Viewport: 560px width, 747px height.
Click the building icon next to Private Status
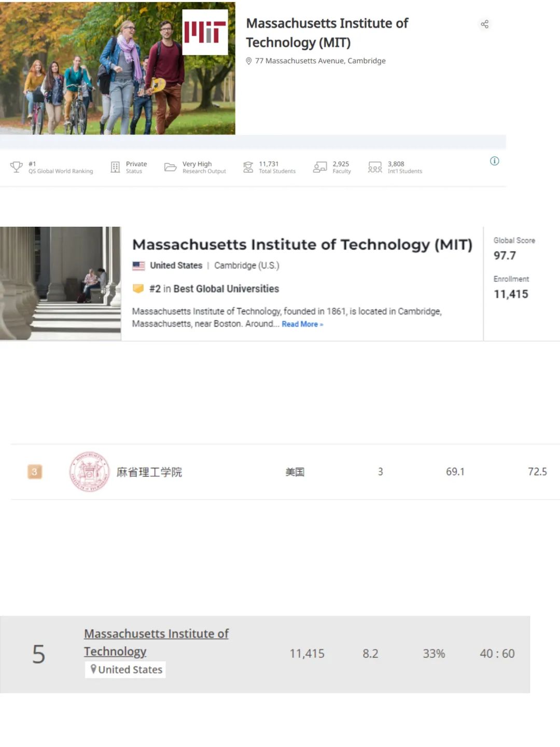115,167
